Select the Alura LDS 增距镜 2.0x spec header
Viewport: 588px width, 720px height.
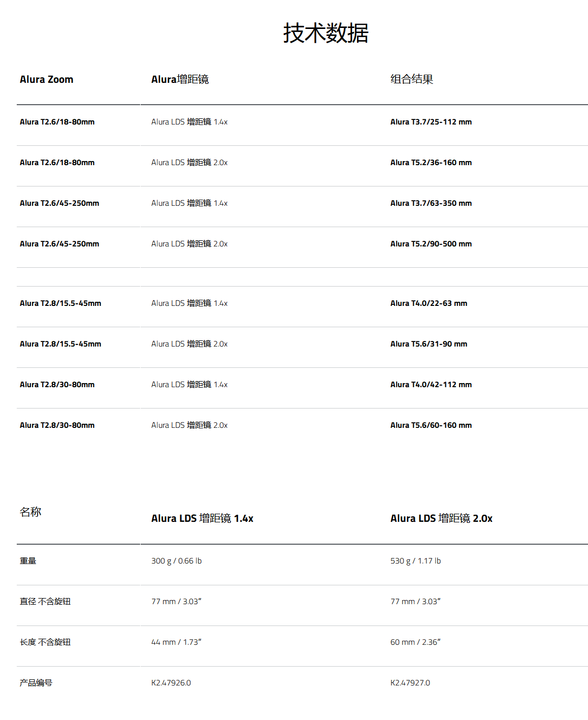(x=441, y=518)
